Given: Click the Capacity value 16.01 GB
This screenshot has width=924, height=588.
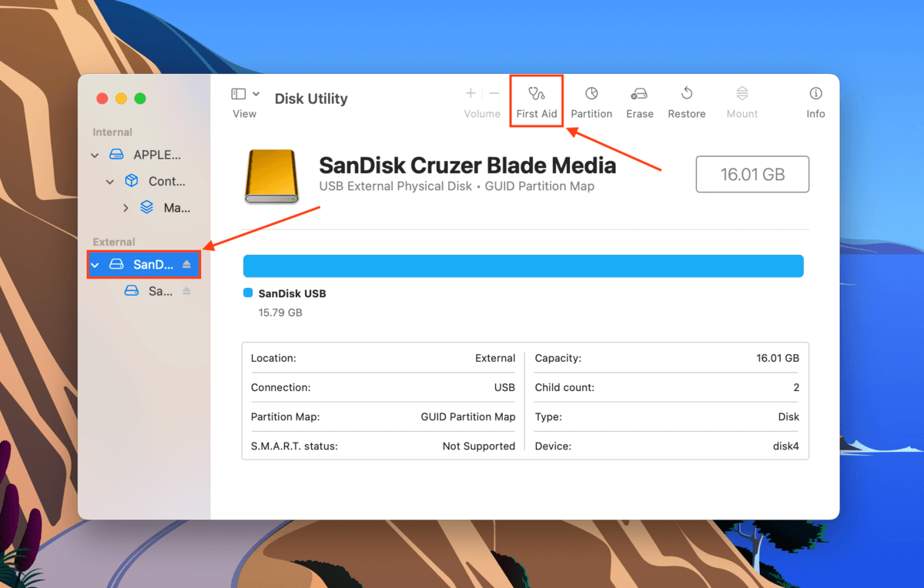Looking at the screenshot, I should coord(778,358).
